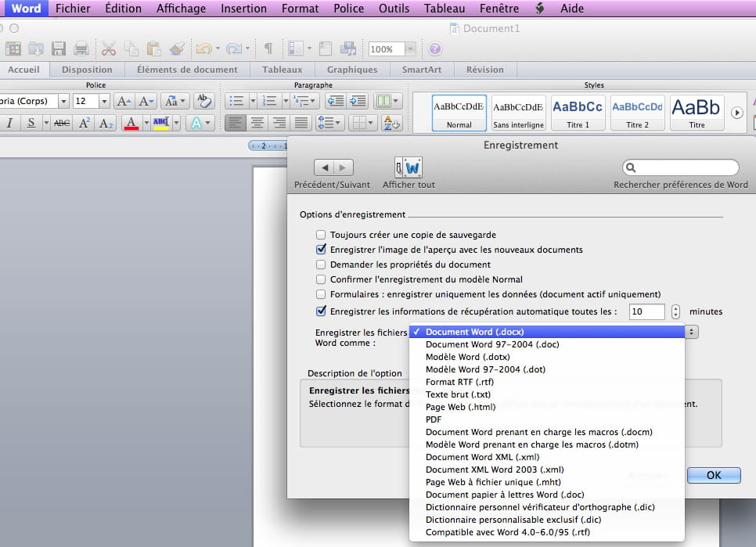
Task: Click the search preferences field
Action: tap(680, 167)
